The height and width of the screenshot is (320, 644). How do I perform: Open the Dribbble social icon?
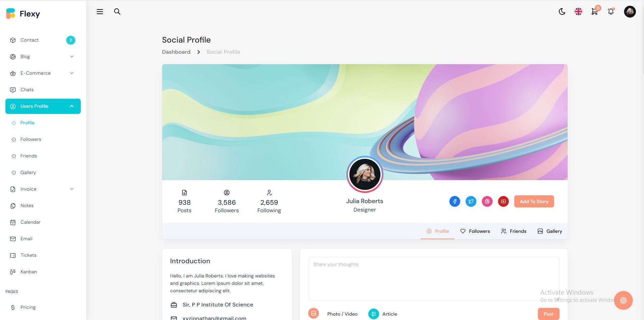pyautogui.click(x=487, y=201)
